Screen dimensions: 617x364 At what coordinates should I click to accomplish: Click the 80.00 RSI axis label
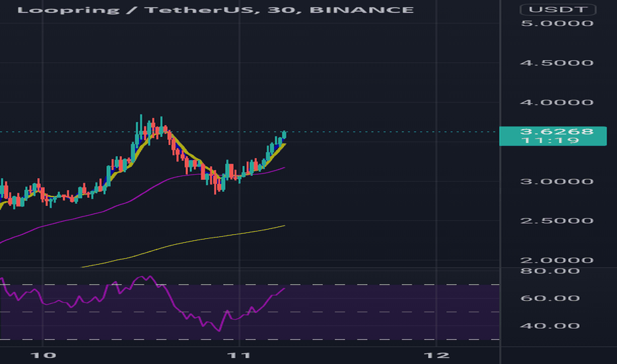pyautogui.click(x=549, y=271)
